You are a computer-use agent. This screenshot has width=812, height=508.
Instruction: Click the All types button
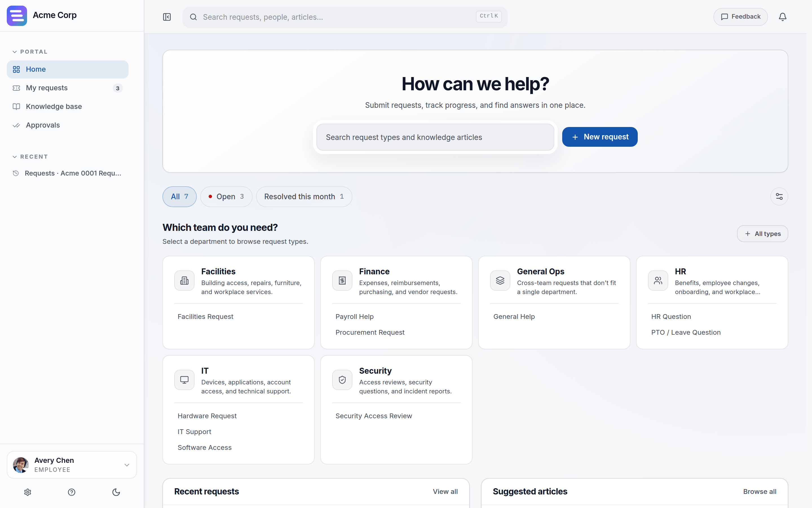762,233
